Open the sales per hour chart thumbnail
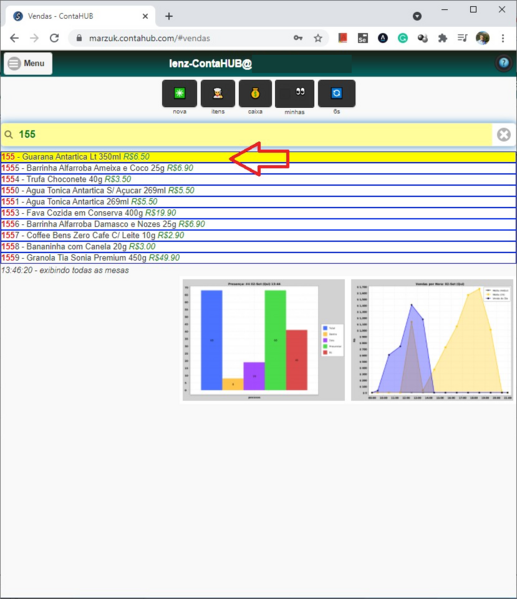517x599 pixels. (432, 340)
